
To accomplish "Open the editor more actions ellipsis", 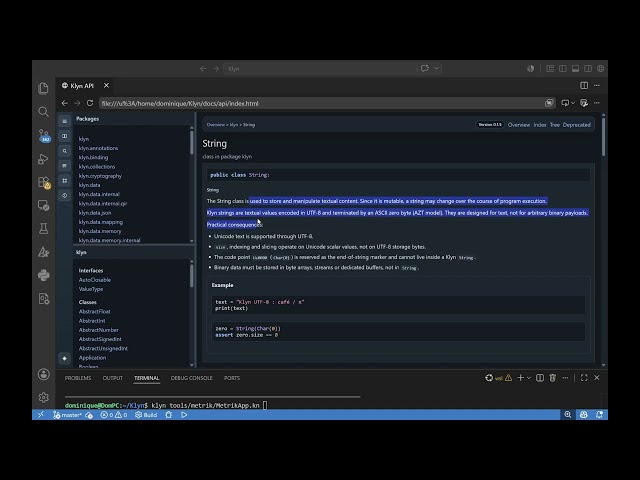I will coord(597,85).
